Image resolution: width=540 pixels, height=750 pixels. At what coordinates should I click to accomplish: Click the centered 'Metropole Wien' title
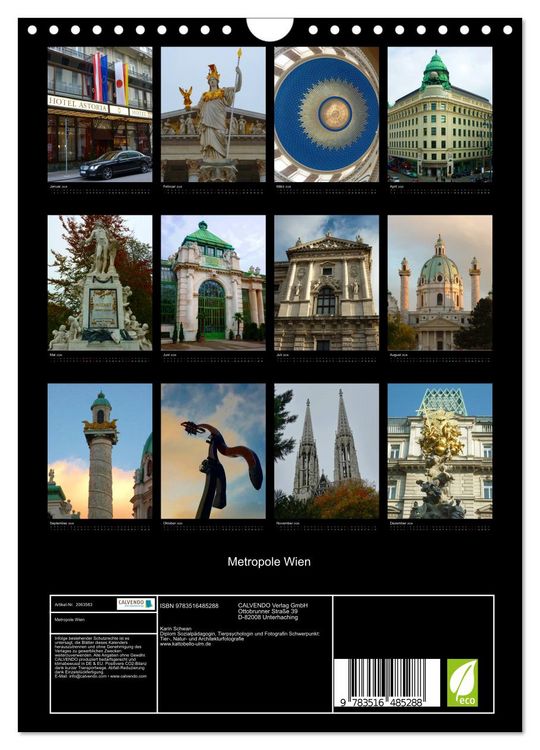269,562
